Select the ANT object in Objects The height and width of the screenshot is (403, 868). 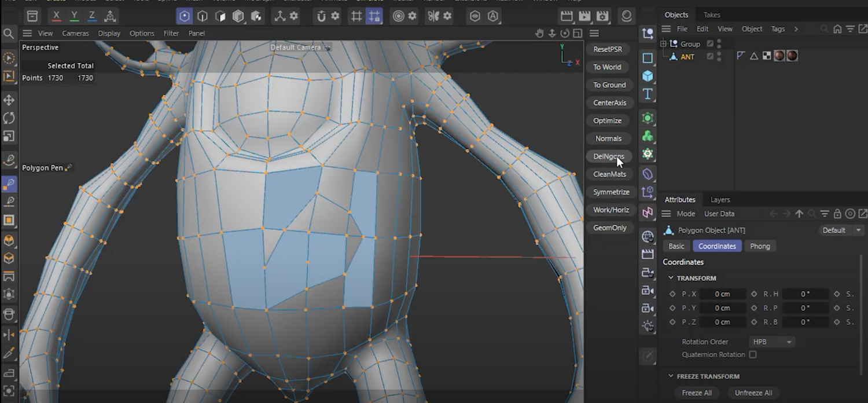click(x=687, y=57)
